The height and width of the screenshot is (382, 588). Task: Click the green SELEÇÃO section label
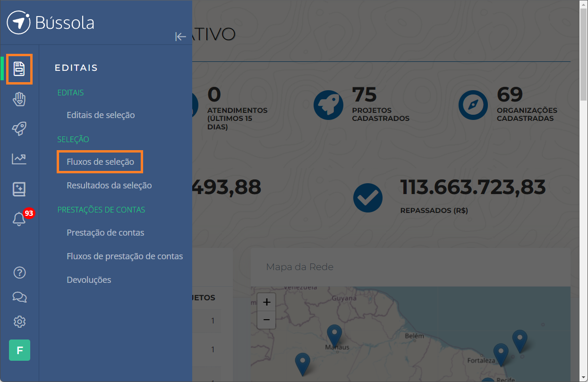(x=73, y=139)
